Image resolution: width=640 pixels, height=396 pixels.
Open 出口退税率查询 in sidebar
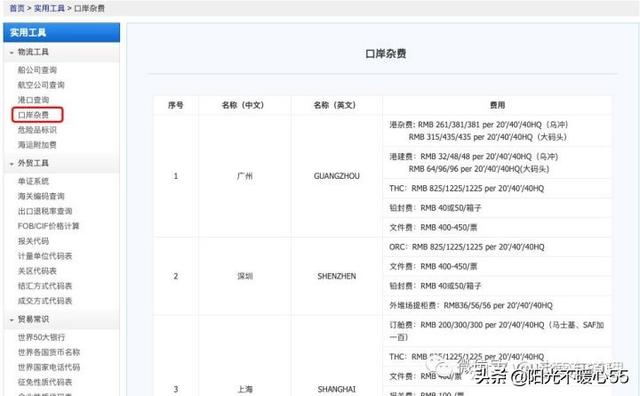[x=45, y=211]
